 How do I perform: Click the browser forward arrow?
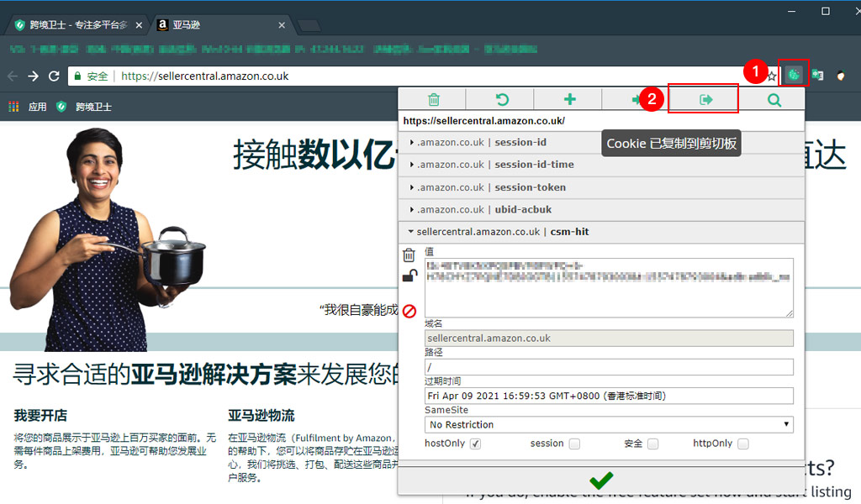[x=33, y=76]
